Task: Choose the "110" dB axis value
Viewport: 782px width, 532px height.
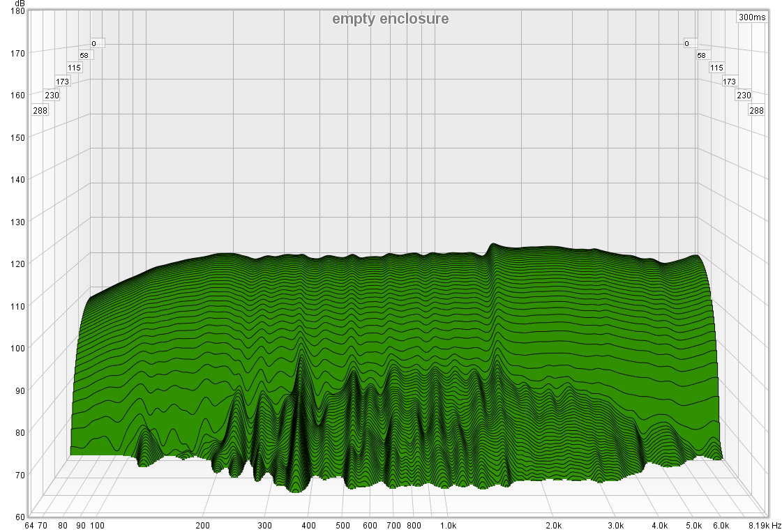Action: pos(17,305)
